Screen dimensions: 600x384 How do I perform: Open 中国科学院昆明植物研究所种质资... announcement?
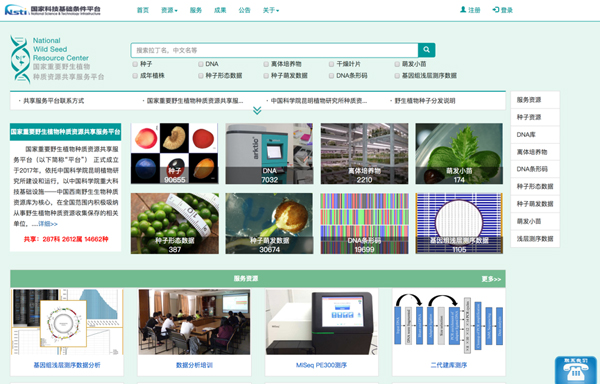coord(319,101)
